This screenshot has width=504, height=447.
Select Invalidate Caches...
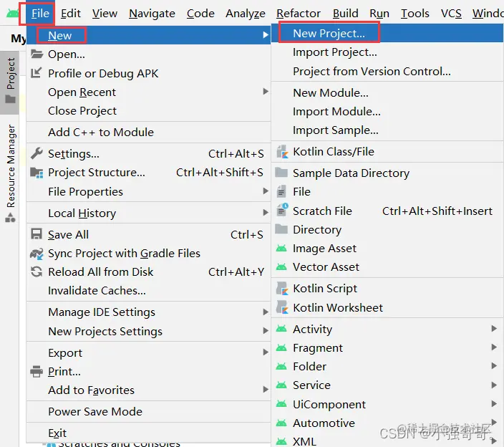[x=148, y=290]
